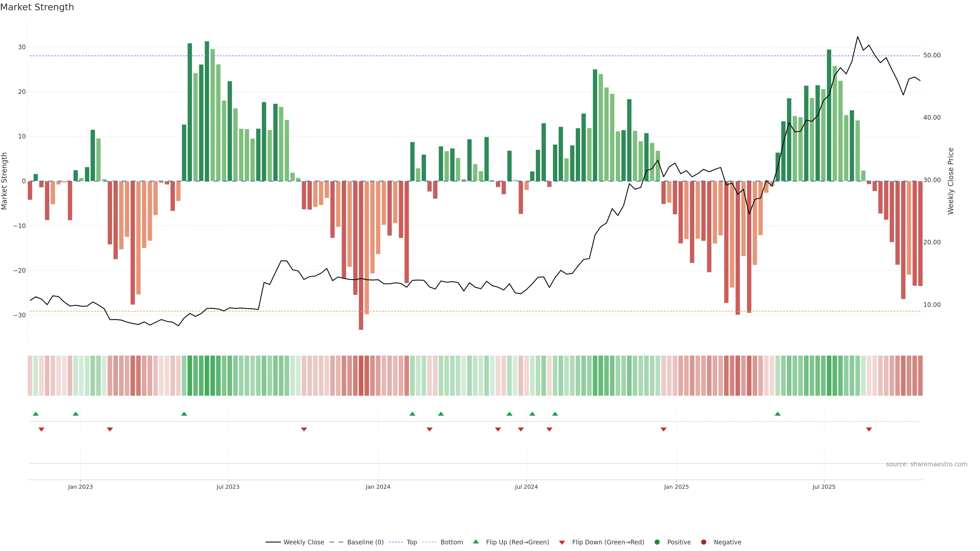The image size is (980, 551).
Task: Click Flip Up green triangle legend icon
Action: tap(475, 542)
